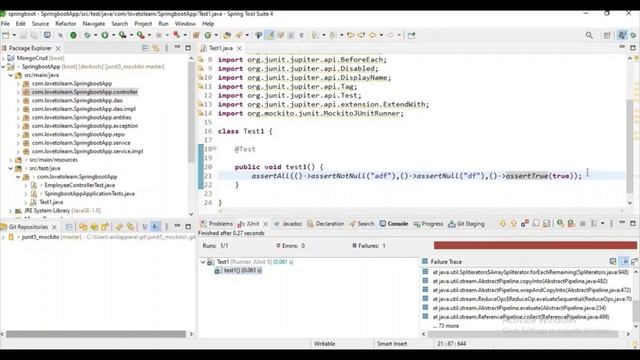
Task: Open the Refactor menu
Action: tap(66, 24)
